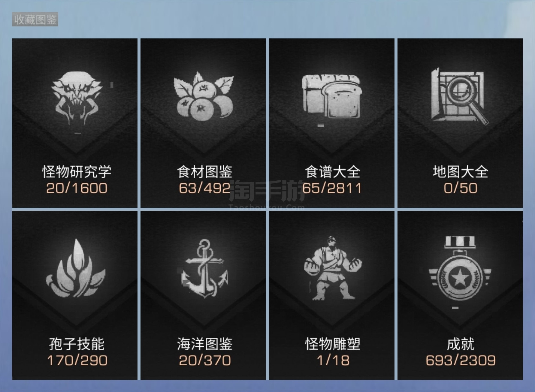Click the 20/370 ocean codex progress count
Viewport: 535px width, 392px height.
(205, 360)
